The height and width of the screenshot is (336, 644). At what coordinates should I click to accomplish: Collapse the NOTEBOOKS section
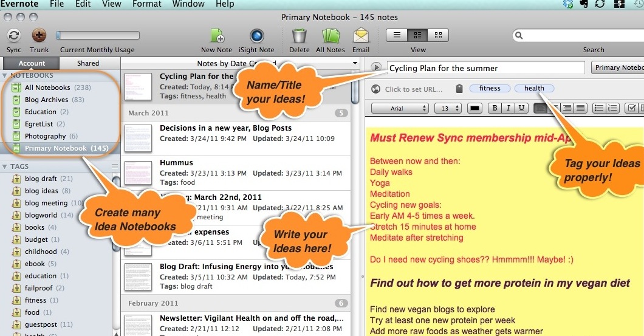pos(4,75)
